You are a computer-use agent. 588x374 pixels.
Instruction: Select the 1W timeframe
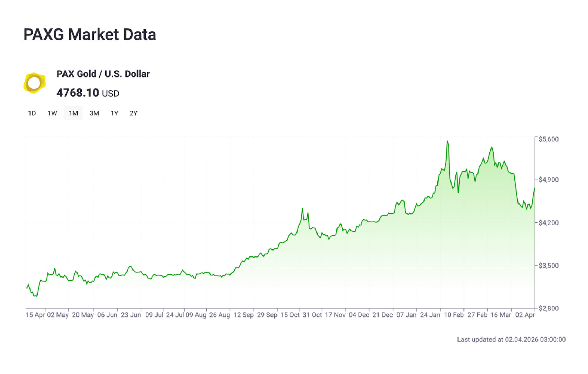coord(52,113)
